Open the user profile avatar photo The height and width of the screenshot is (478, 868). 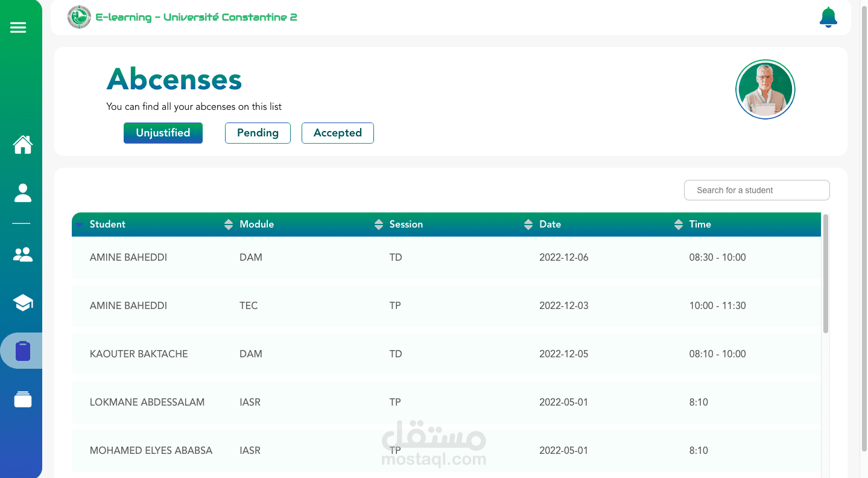tap(765, 89)
